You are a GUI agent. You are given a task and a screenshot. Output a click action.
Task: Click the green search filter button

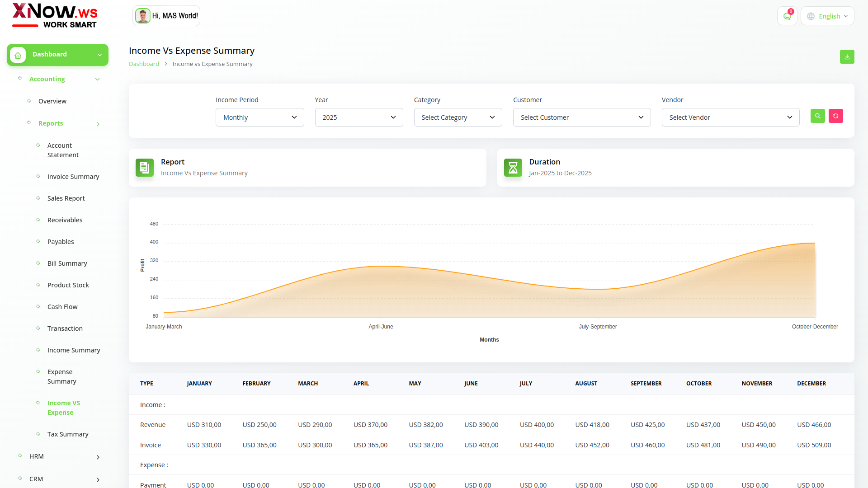(817, 116)
